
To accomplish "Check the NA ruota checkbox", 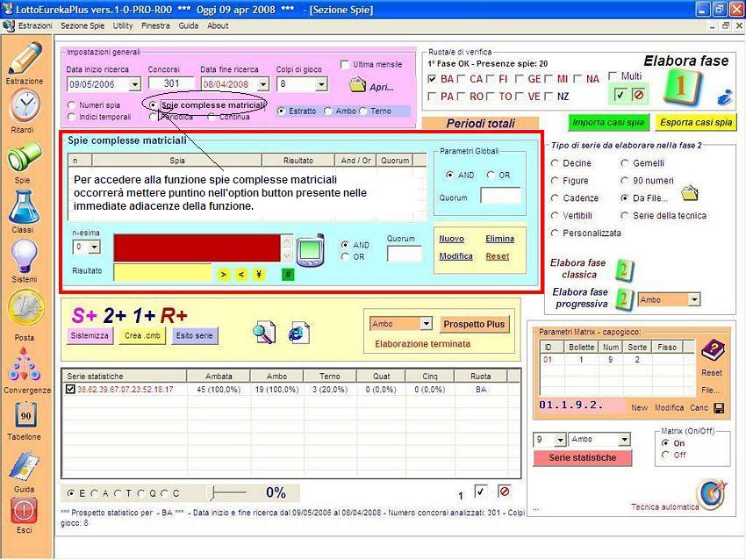I will coord(577,79).
